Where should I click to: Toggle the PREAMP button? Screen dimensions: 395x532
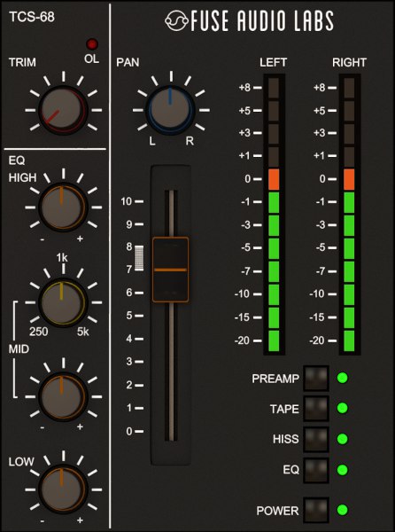pos(316,378)
